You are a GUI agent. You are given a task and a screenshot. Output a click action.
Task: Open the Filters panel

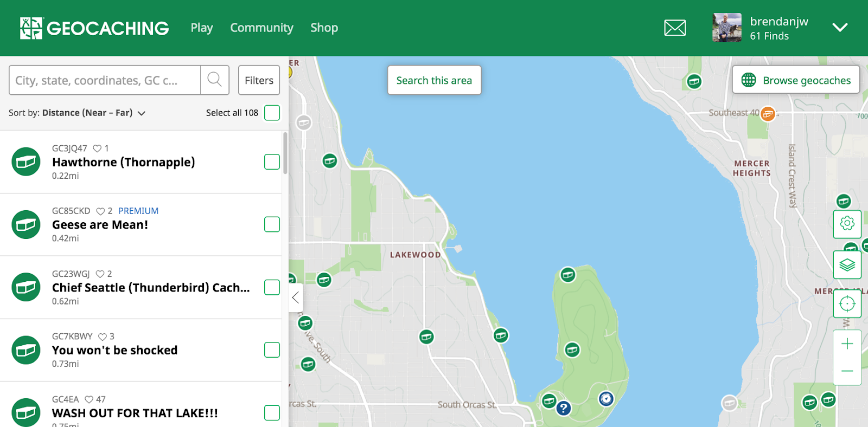pos(259,80)
